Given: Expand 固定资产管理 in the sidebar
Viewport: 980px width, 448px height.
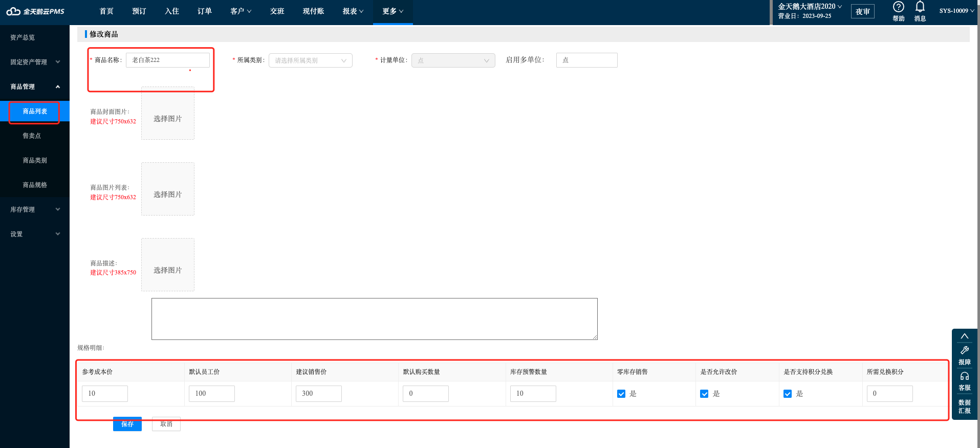Looking at the screenshot, I should point(35,62).
